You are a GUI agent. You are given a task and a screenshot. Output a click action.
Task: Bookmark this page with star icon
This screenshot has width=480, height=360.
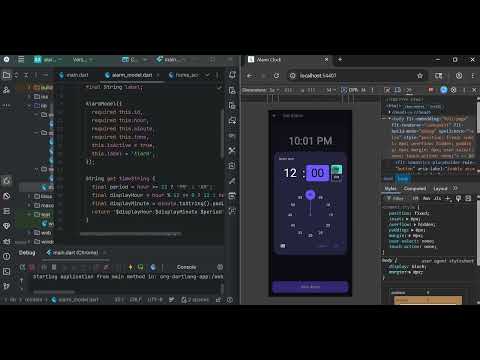click(x=420, y=76)
